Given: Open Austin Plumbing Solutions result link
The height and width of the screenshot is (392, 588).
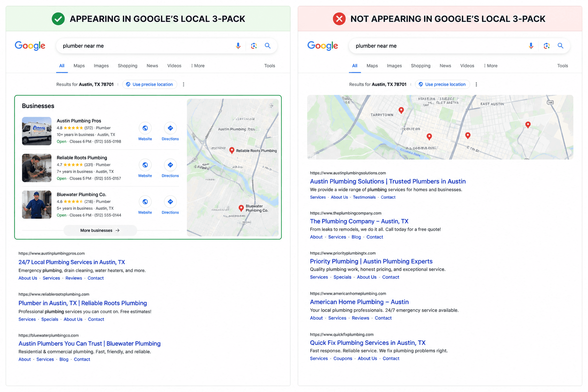Looking at the screenshot, I should [388, 181].
